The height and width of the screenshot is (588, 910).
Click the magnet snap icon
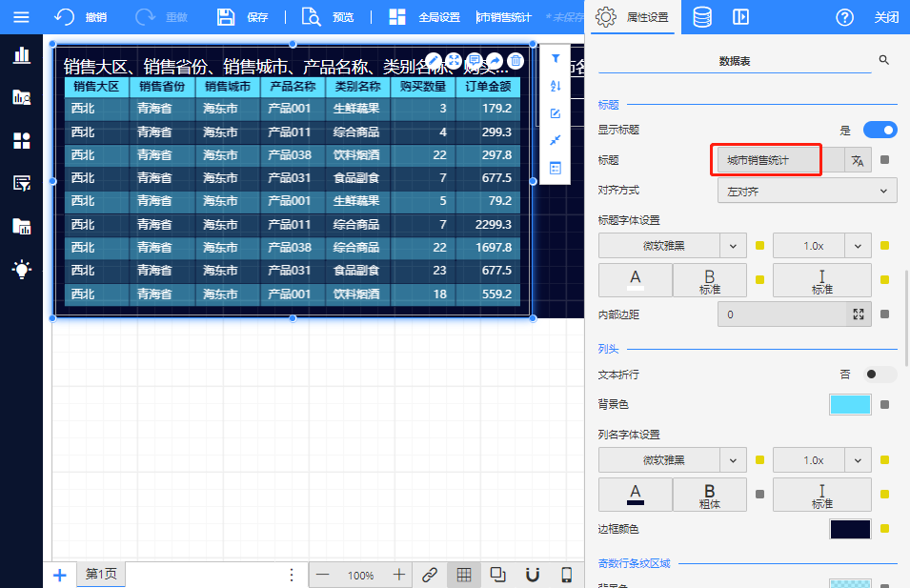533,575
